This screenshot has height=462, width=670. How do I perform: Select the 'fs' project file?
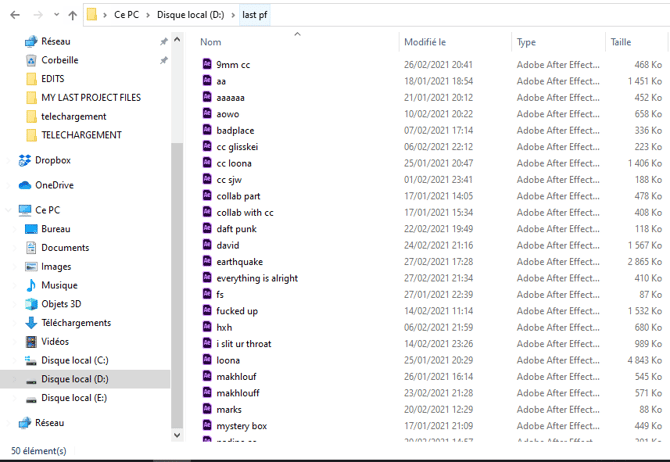220,294
